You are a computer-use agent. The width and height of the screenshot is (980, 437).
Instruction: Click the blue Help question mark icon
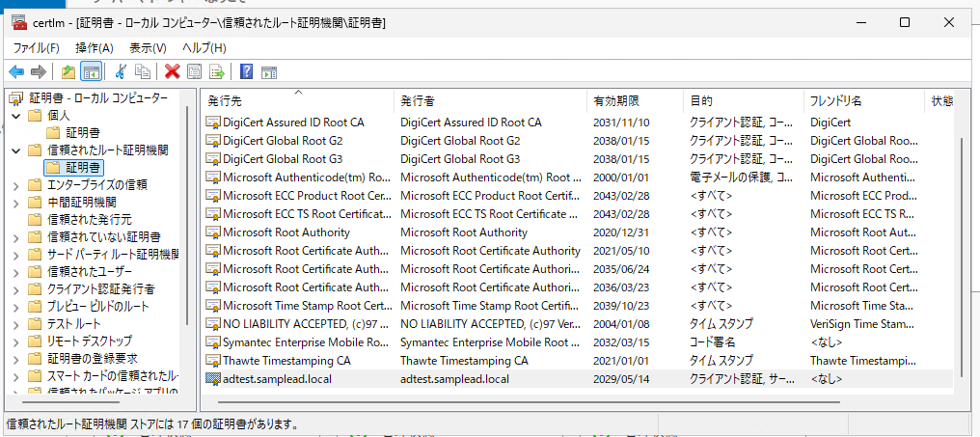tap(246, 72)
